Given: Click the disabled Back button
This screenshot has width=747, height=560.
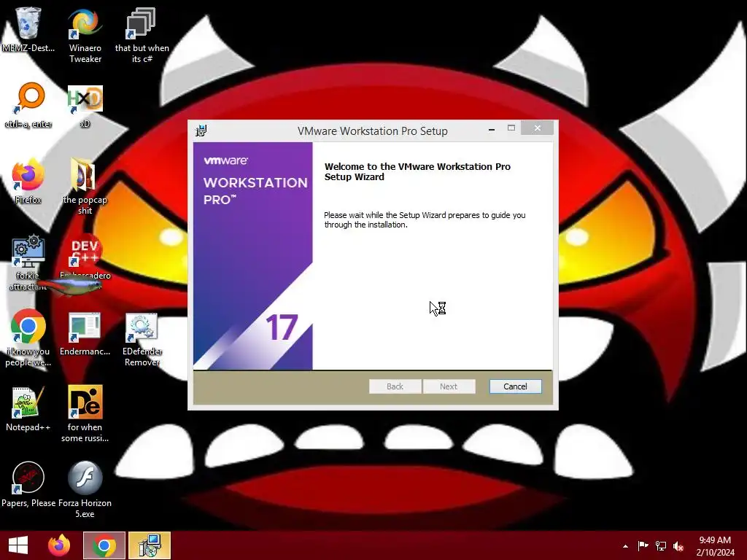Looking at the screenshot, I should (395, 386).
